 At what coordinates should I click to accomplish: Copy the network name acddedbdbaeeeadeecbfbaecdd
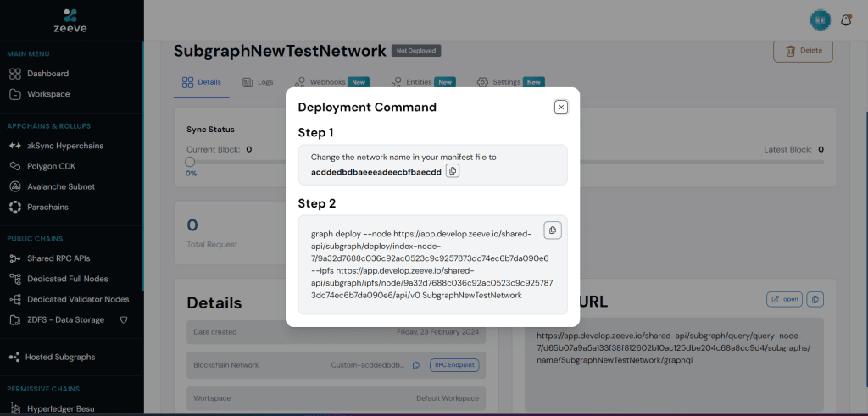point(453,171)
